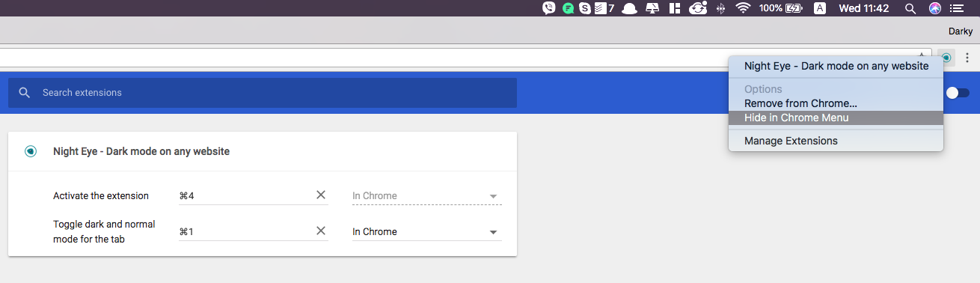This screenshot has width=980, height=283.
Task: Toggle the developer mode switch
Action: [958, 93]
